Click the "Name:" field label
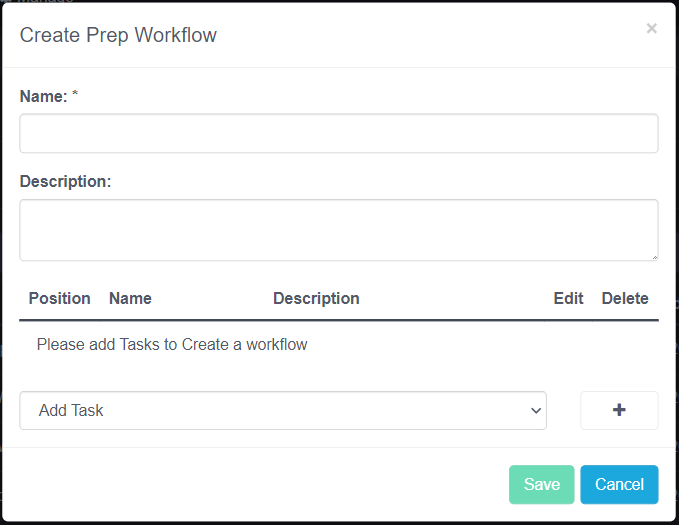 click(x=44, y=96)
